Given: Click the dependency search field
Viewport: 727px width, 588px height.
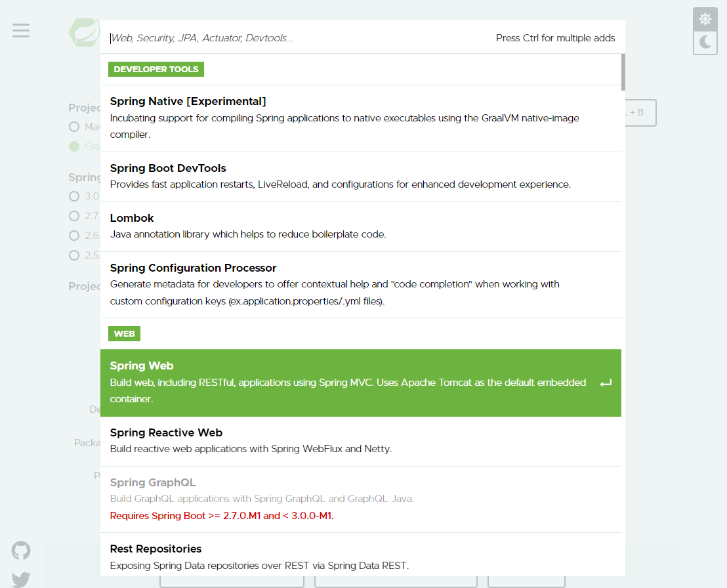Looking at the screenshot, I should pos(297,38).
